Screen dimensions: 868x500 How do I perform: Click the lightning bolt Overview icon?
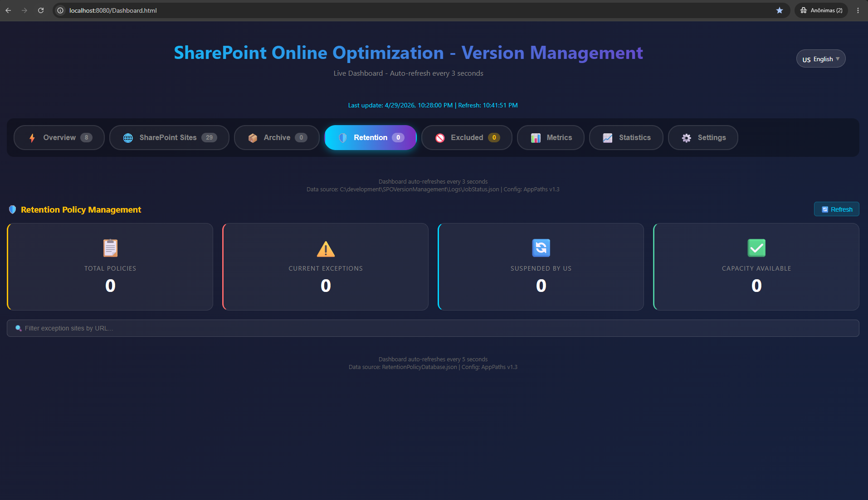pos(32,138)
